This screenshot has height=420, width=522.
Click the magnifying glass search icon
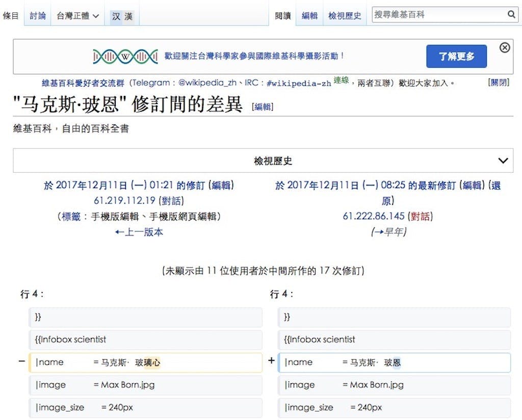511,14
